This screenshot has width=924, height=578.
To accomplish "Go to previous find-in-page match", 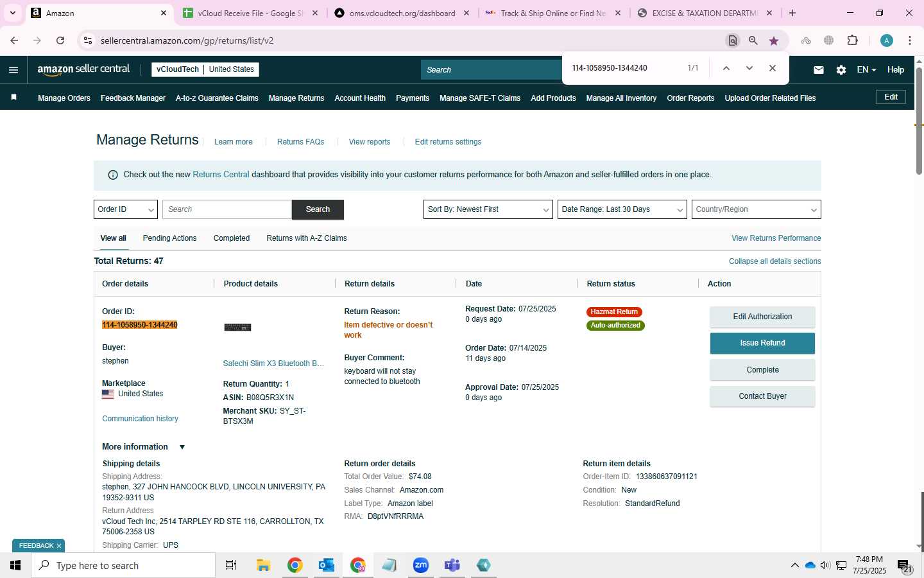I will (x=726, y=68).
